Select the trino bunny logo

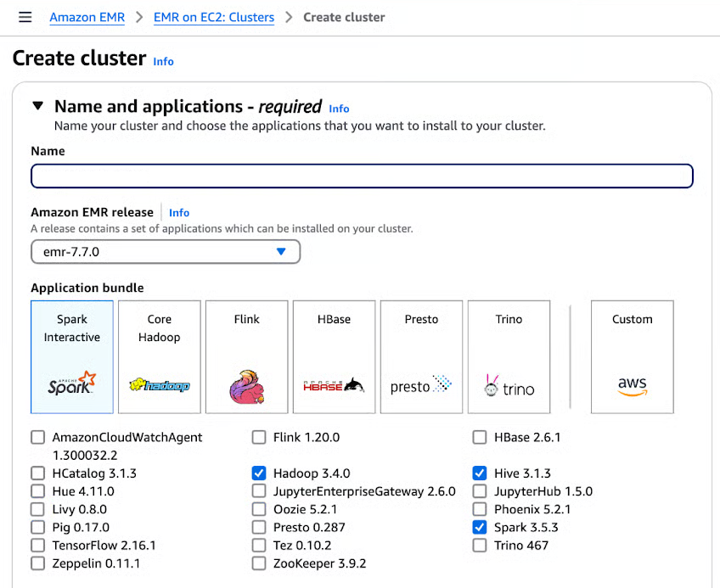509,386
